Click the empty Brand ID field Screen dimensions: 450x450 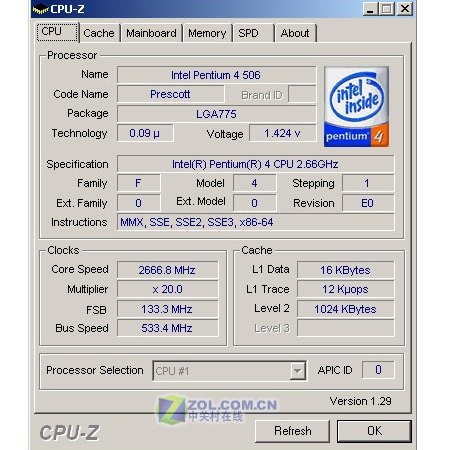coord(302,94)
